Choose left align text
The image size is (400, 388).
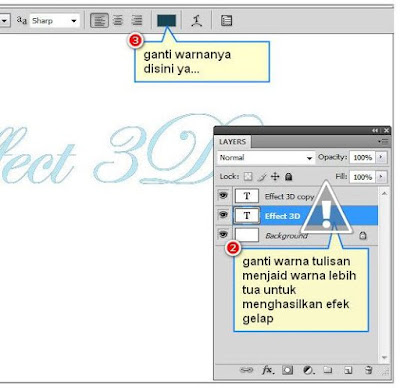tap(99, 21)
